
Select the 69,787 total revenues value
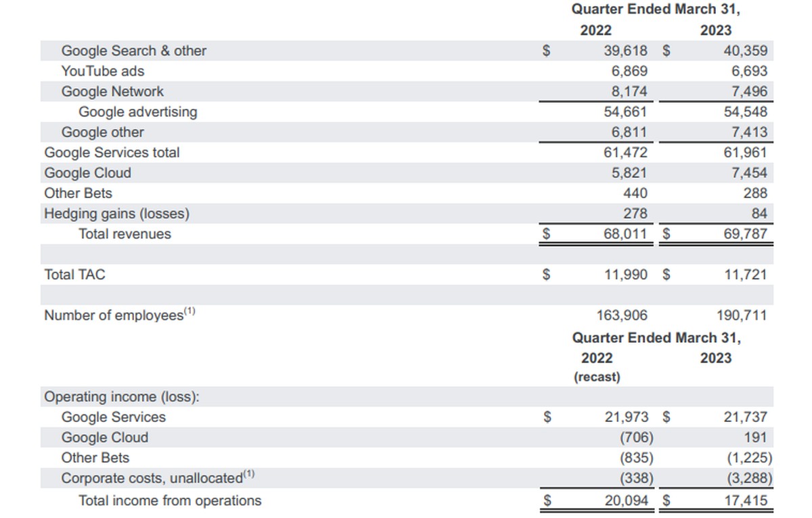pos(745,234)
